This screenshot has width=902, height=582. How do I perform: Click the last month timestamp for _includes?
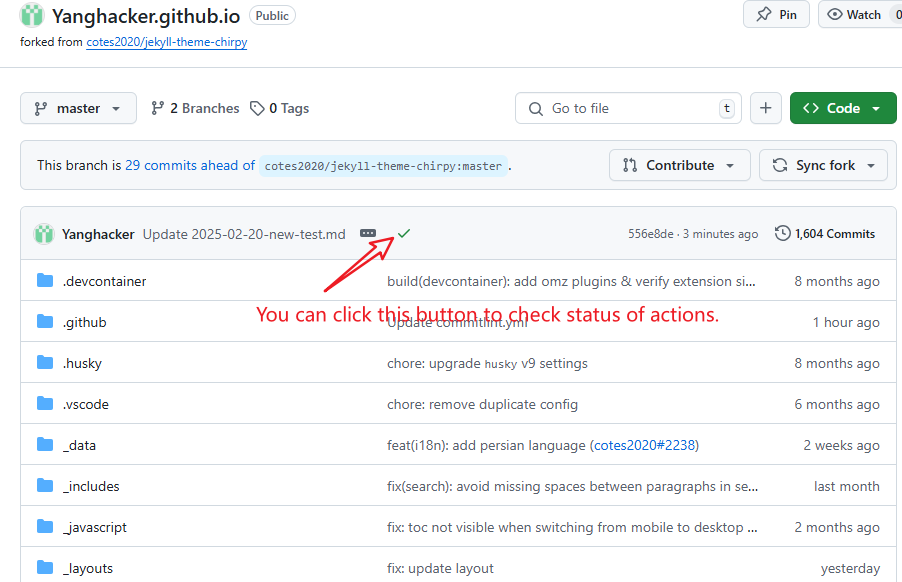coord(846,487)
